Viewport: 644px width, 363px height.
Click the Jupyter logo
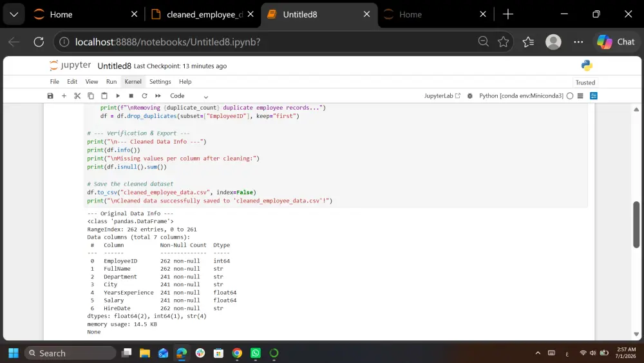[x=70, y=65]
